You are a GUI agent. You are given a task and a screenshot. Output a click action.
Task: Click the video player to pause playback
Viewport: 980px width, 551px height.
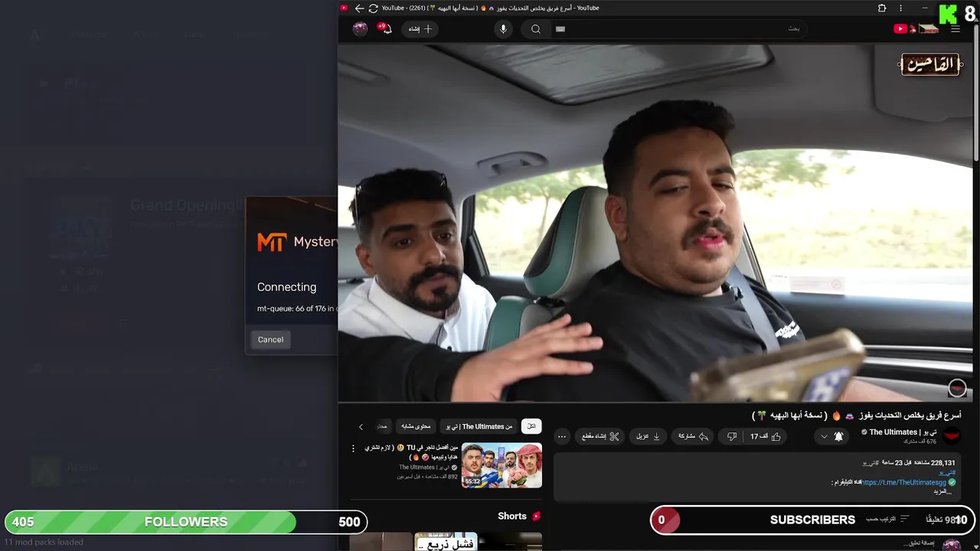click(655, 222)
